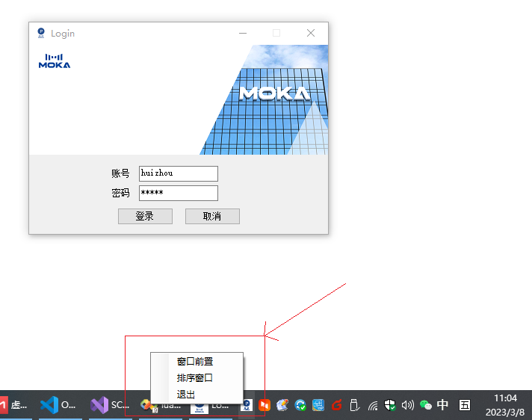Open the taskbar clock showing 11:04

pyautogui.click(x=505, y=405)
